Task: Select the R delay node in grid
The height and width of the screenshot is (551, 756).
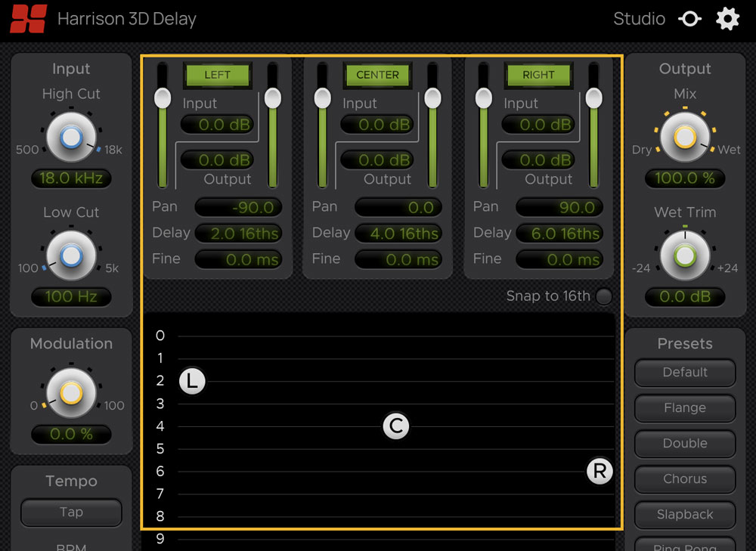Action: tap(600, 471)
